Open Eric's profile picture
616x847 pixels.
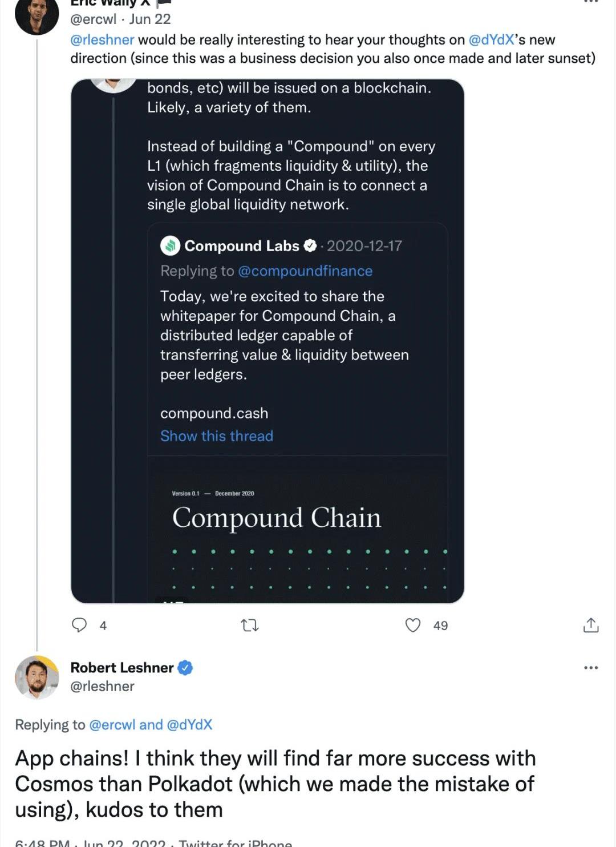click(37, 14)
